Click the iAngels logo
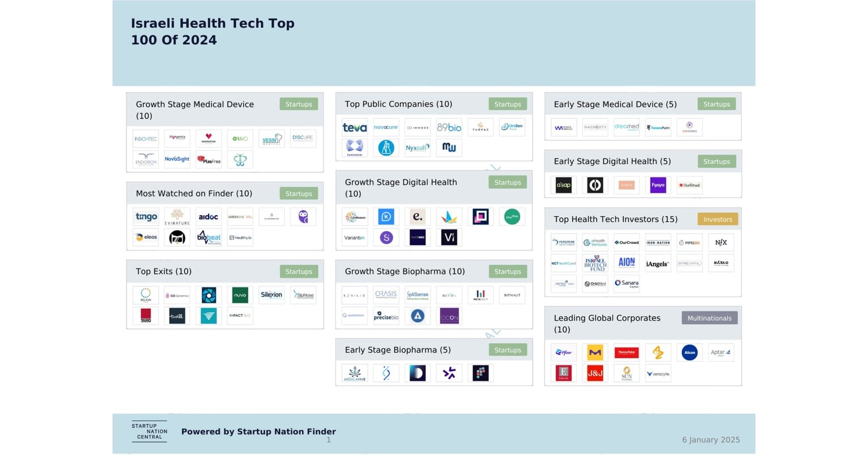This screenshot has height=455, width=868. coord(658,263)
